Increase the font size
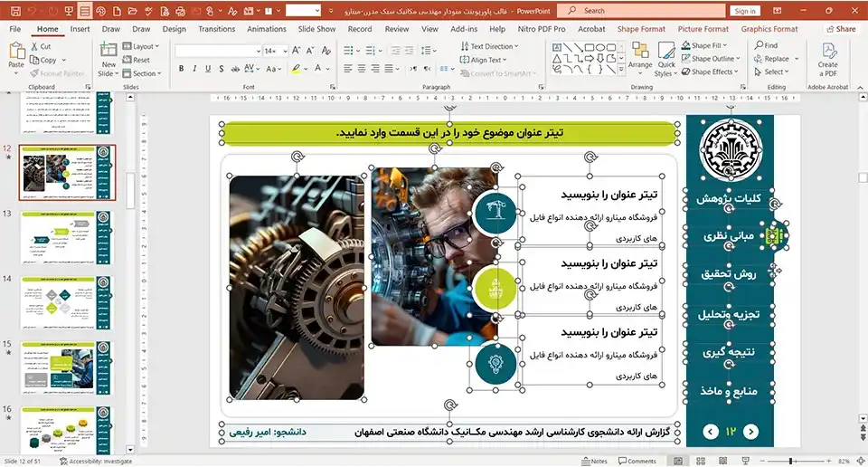Viewport: 868px width, 467px height. [x=297, y=51]
